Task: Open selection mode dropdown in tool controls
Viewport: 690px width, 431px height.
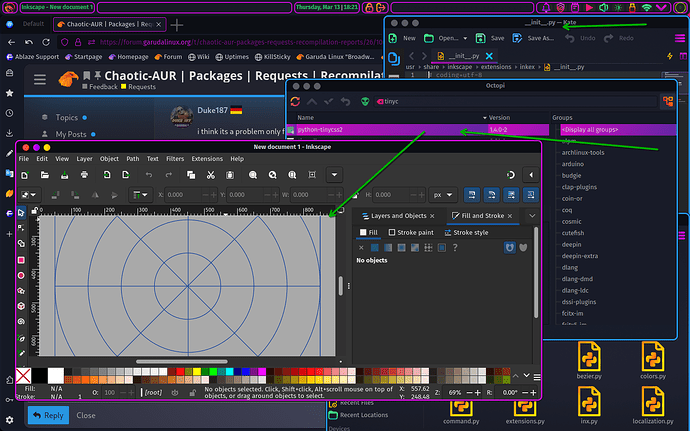Action: pyautogui.click(x=29, y=195)
